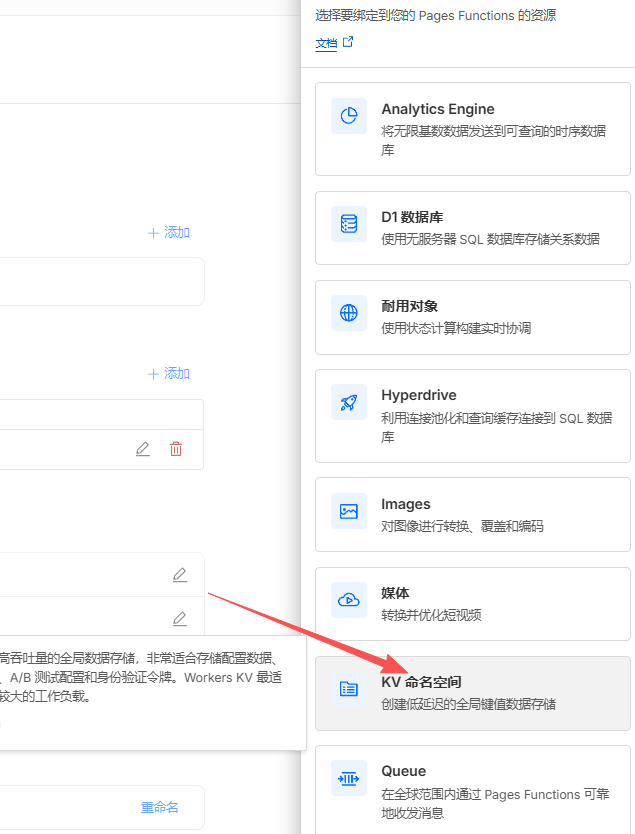Click the upper + 添加 button
635x834 pixels.
click(x=169, y=232)
